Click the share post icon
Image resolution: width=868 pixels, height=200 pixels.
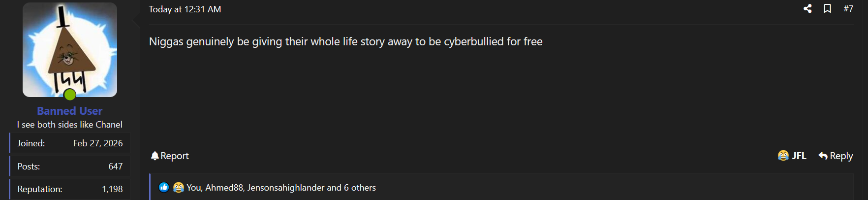(807, 9)
